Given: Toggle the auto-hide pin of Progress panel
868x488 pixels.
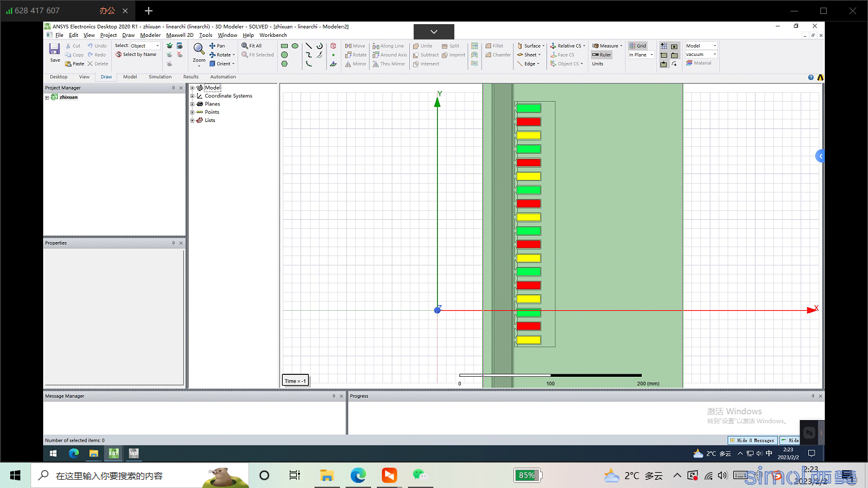Looking at the screenshot, I should pyautogui.click(x=813, y=396).
